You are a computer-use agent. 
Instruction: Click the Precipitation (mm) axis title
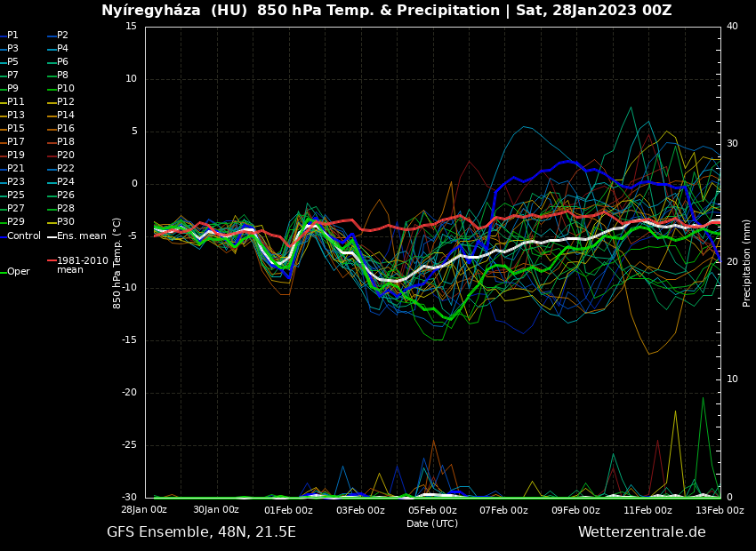[x=747, y=262]
